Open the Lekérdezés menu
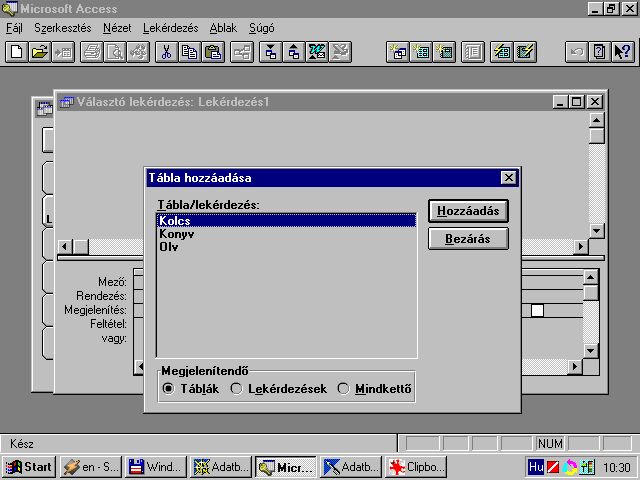640x480 pixels. [171, 28]
